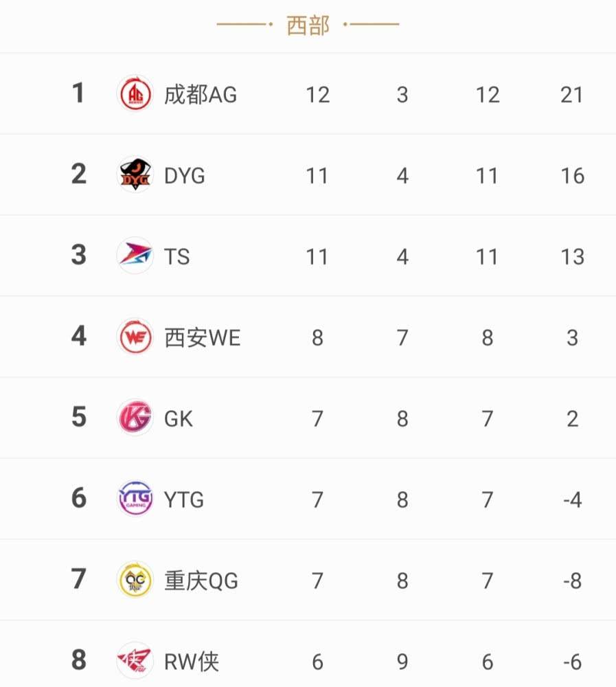
Task: Click the 成都AG team logo
Action: pos(135,93)
